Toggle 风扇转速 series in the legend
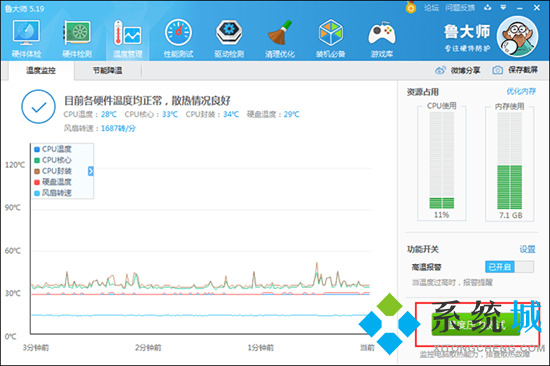Viewport: 550px width, 366px height. 53,193
